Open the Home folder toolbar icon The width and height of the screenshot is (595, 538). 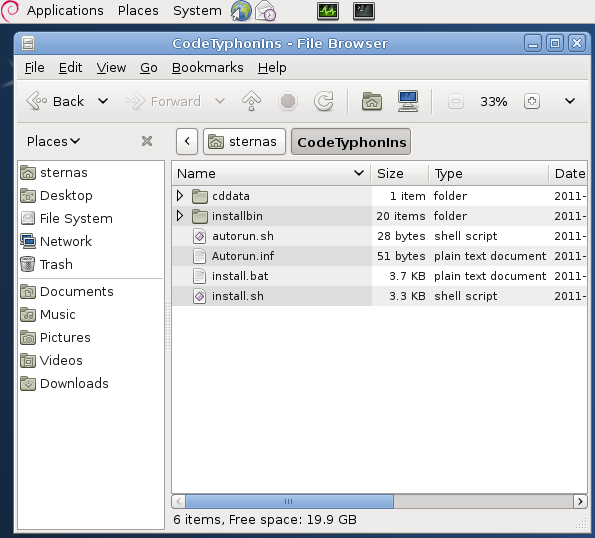(372, 101)
